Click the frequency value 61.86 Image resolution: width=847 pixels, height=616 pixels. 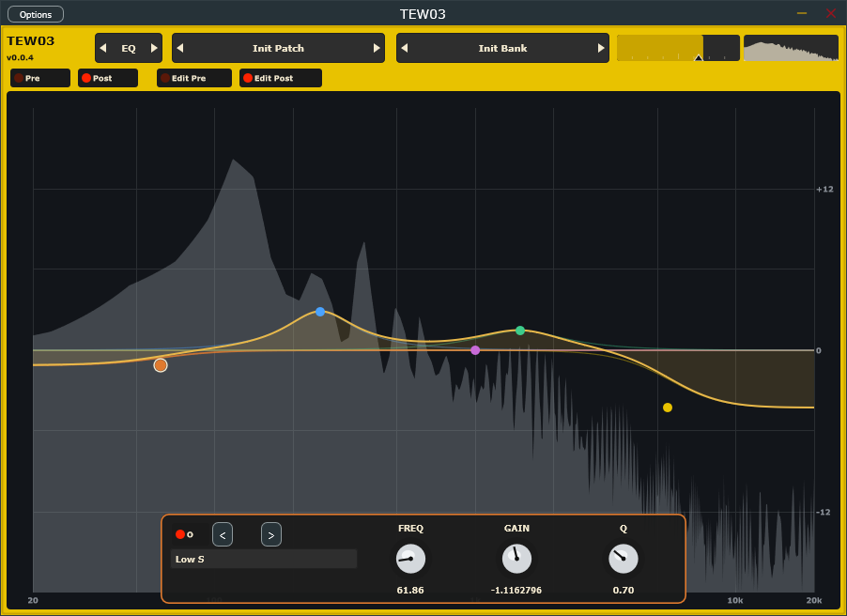pyautogui.click(x=410, y=590)
